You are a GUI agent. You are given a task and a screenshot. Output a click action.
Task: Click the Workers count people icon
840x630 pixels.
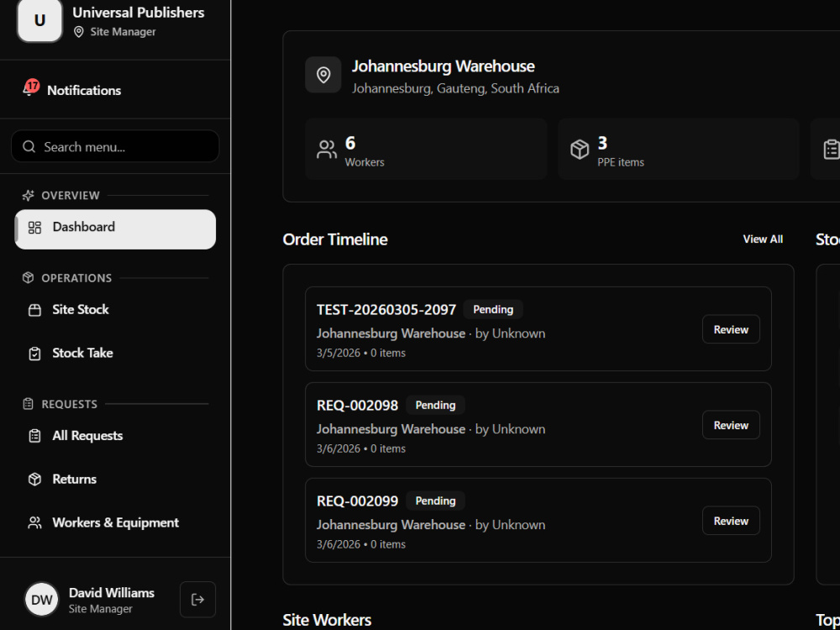click(x=326, y=150)
